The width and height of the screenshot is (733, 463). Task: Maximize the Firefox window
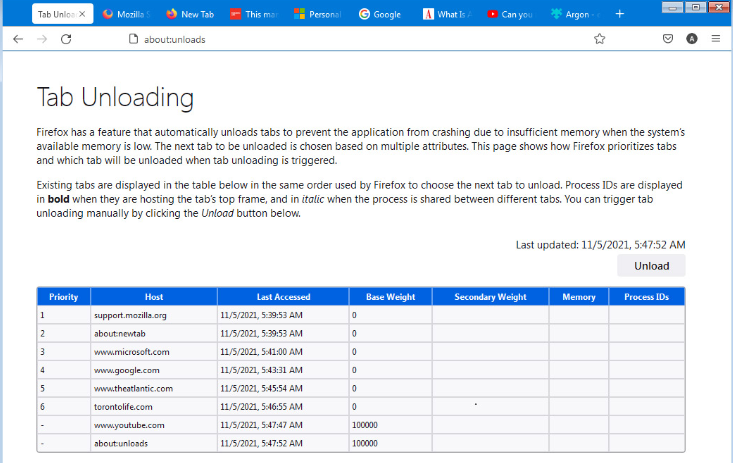tap(696, 7)
